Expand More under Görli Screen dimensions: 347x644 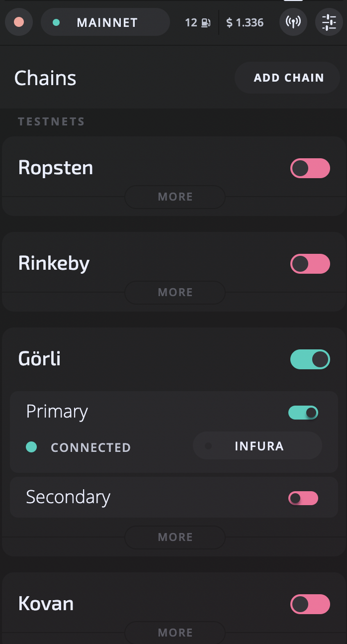[x=175, y=537]
